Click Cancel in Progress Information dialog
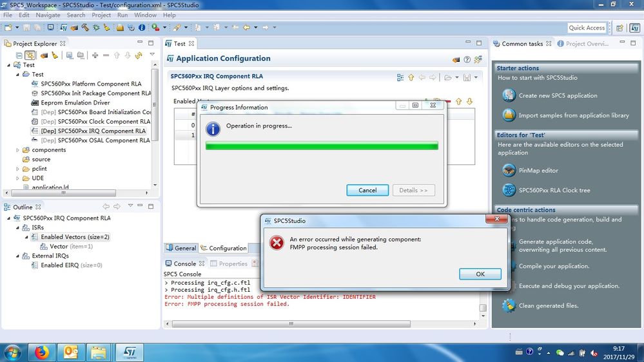The height and width of the screenshot is (362, 644). (x=367, y=190)
